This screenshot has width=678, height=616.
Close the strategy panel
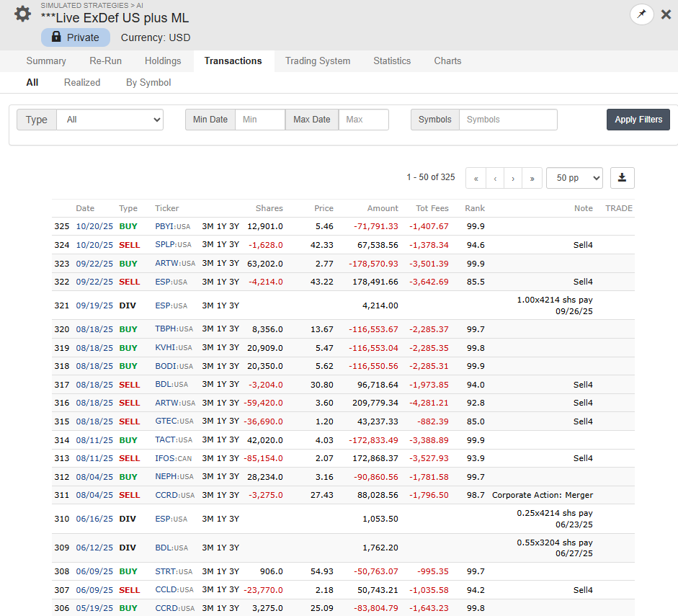666,14
